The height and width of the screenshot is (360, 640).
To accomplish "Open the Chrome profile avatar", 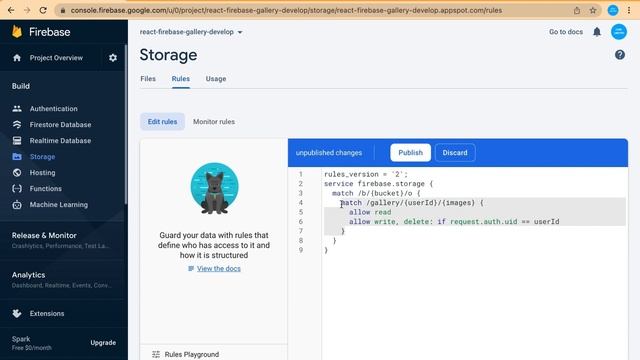I will [613, 10].
